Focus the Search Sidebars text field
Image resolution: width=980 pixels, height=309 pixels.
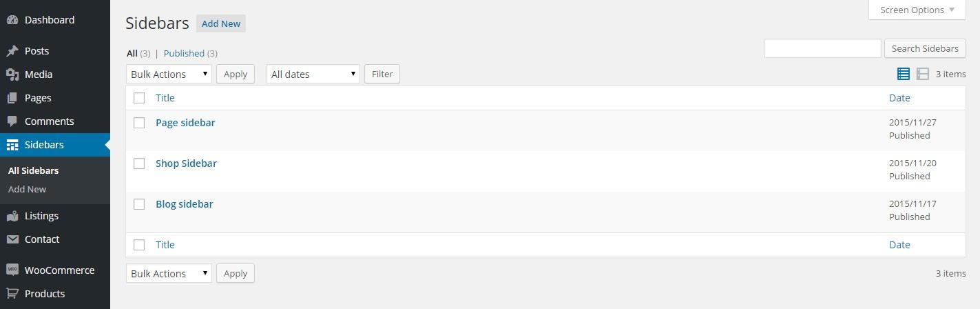tap(823, 48)
